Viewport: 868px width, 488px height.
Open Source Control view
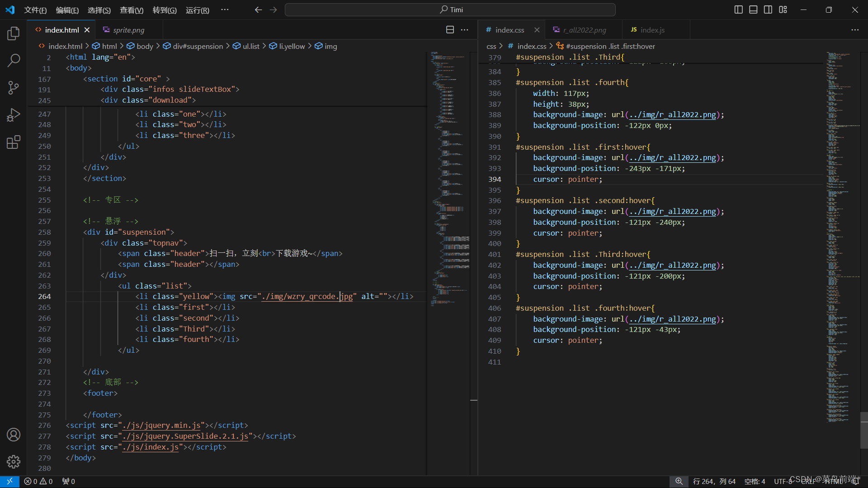14,88
